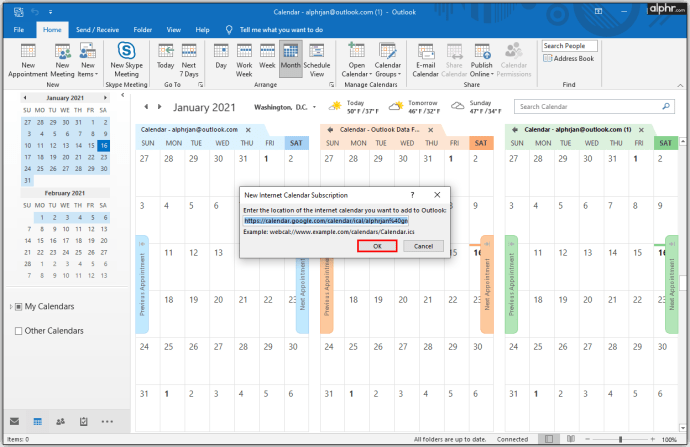Open Washington, D.C. weather location dropdown

pos(314,107)
